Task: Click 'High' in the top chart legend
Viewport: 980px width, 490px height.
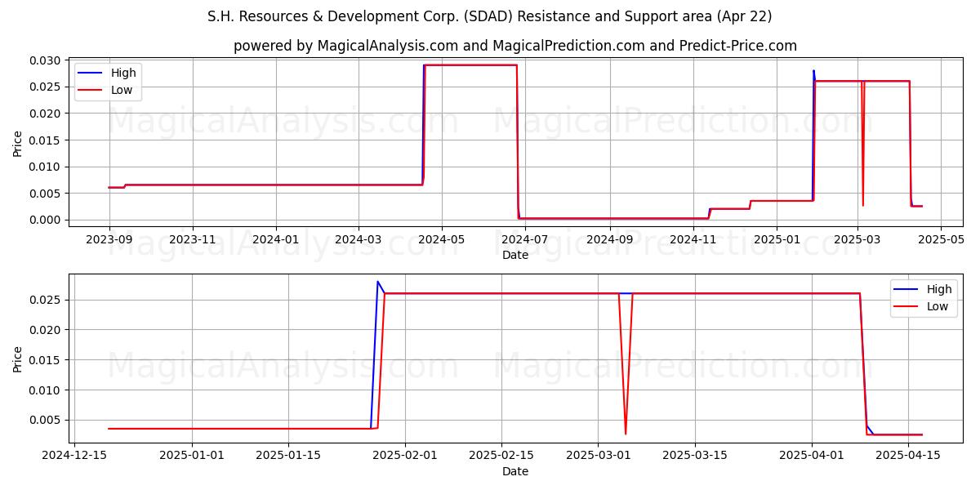Action: coord(123,73)
